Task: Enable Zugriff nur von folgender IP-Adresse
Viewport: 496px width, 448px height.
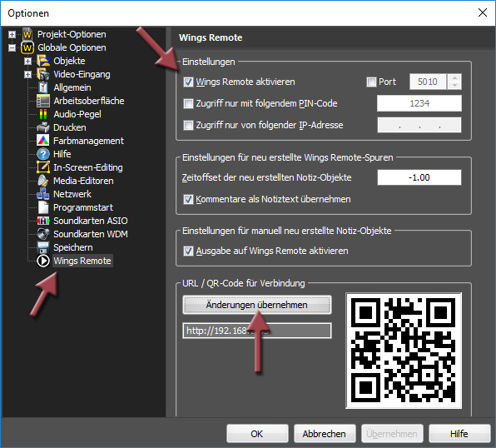Action: pyautogui.click(x=188, y=126)
